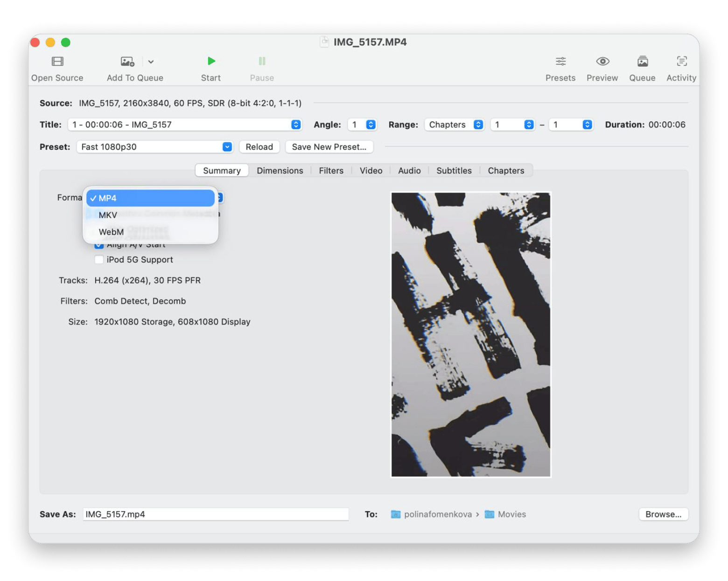Expand the Range dropdown set to Chapters
Viewport: 728px width, 581px height.
coord(454,124)
